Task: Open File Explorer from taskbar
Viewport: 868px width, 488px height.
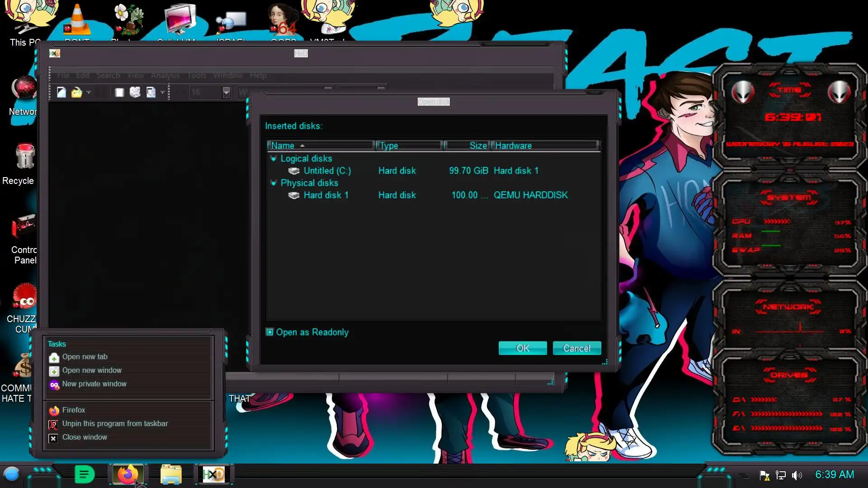Action: (x=170, y=474)
